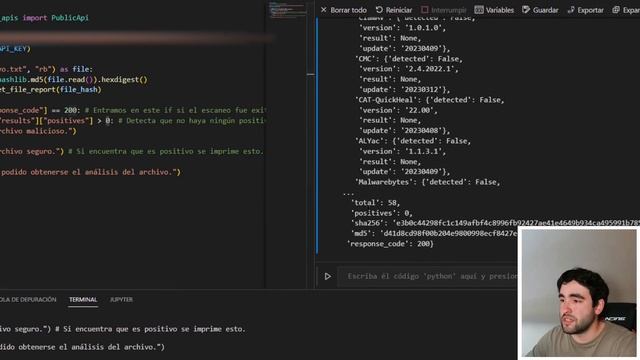Click the webcam video overlay
Viewport: 640px width, 360px height.
578,293
